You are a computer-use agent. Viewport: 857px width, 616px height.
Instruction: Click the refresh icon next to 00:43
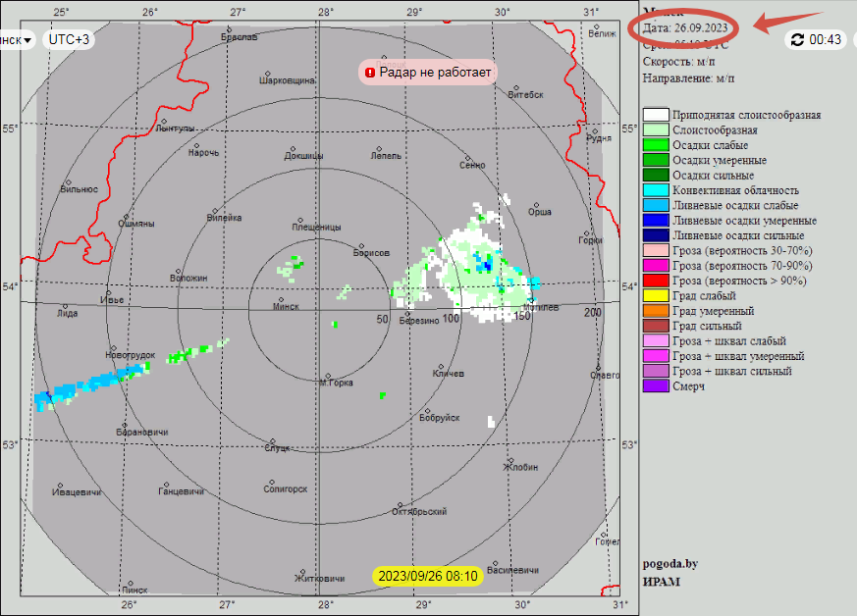point(797,39)
